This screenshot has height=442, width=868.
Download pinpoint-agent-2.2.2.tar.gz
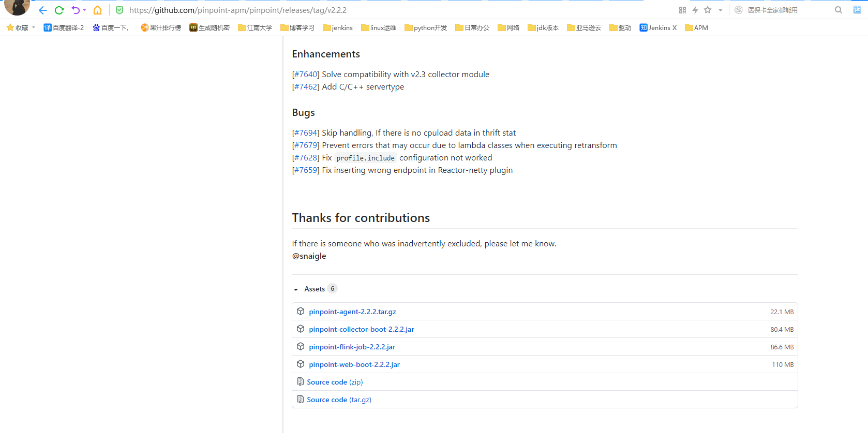pyautogui.click(x=353, y=312)
